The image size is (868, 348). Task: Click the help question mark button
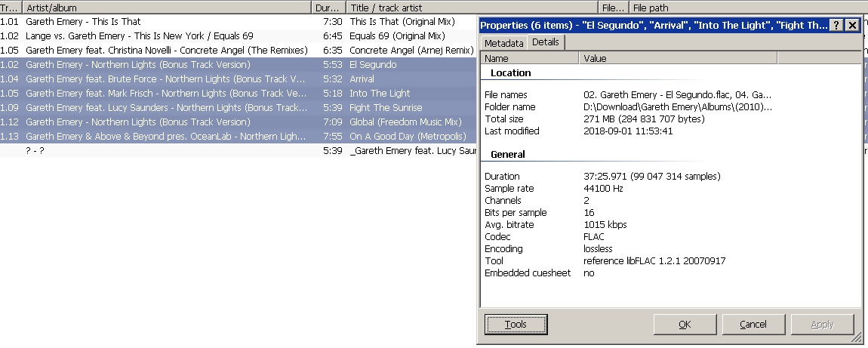pyautogui.click(x=837, y=25)
